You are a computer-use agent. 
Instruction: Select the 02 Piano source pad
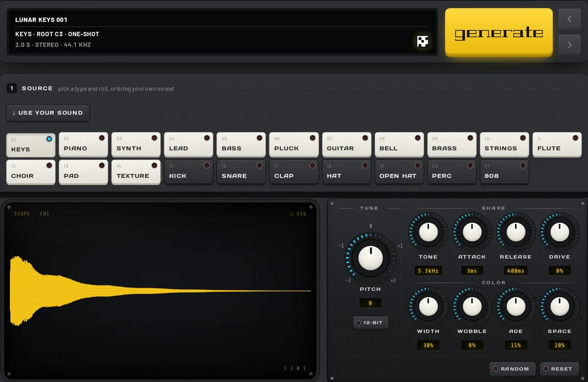point(83,144)
